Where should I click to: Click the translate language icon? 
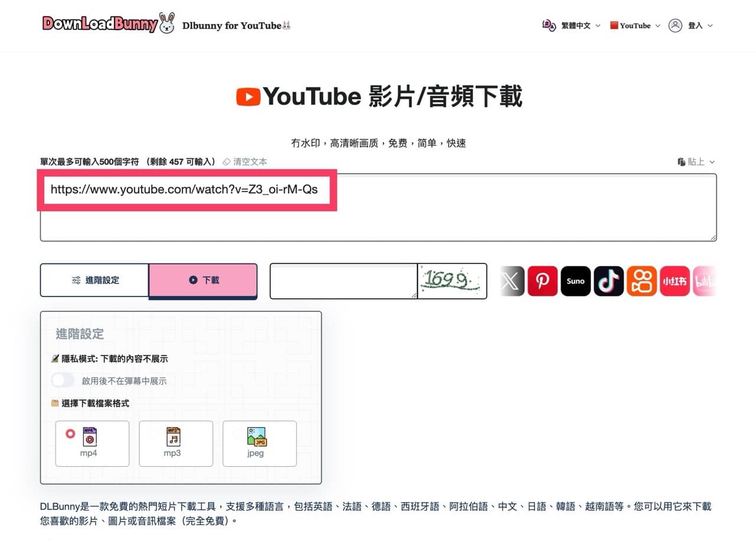click(x=549, y=25)
